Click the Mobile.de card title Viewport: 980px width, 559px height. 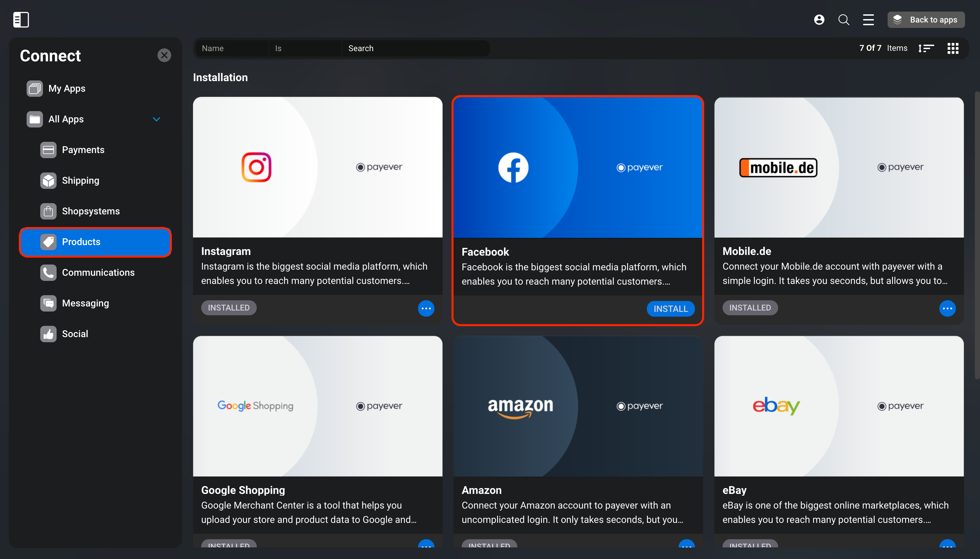click(746, 251)
